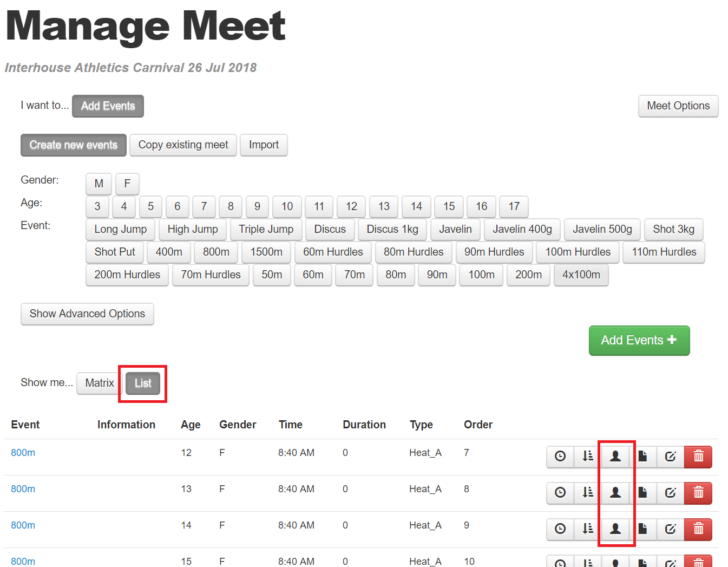Toggle the High Jump event
This screenshot has width=728, height=567.
(193, 229)
